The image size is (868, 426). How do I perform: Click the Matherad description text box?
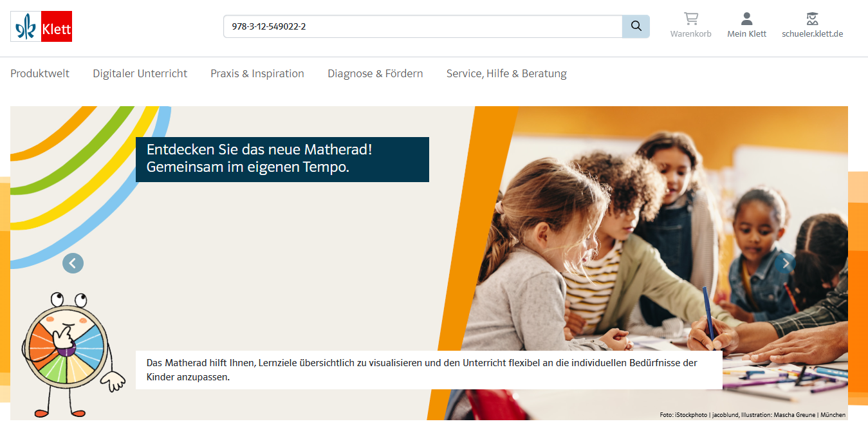pos(429,370)
